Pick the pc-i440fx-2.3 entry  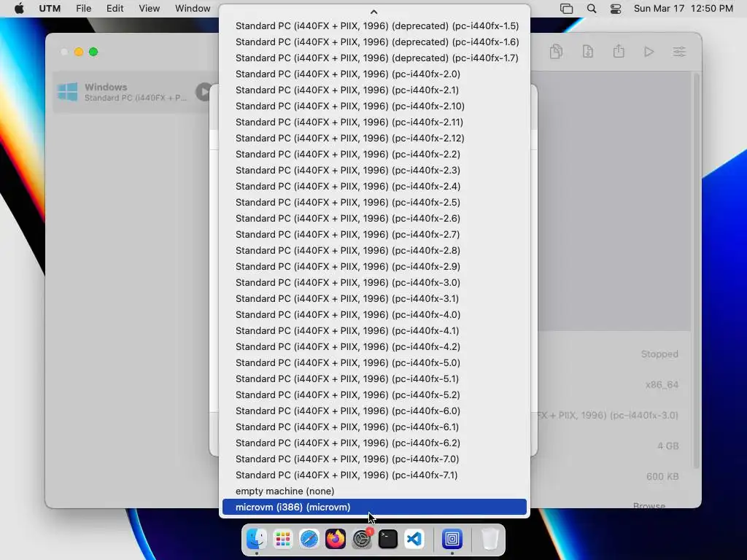click(374, 170)
